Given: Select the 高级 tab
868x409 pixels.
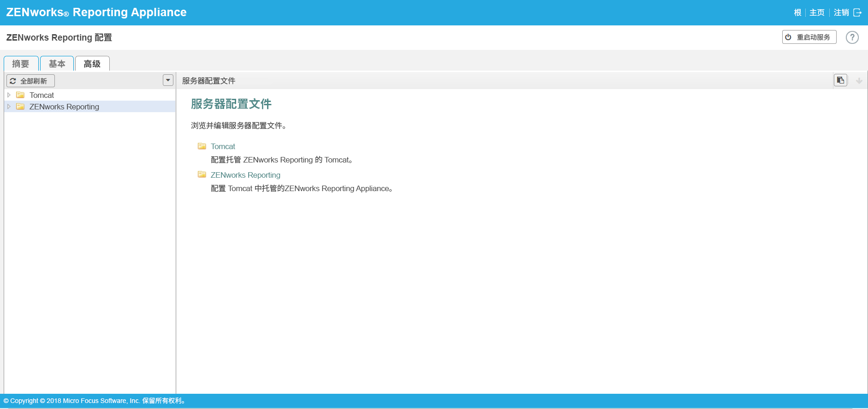Looking at the screenshot, I should tap(92, 64).
